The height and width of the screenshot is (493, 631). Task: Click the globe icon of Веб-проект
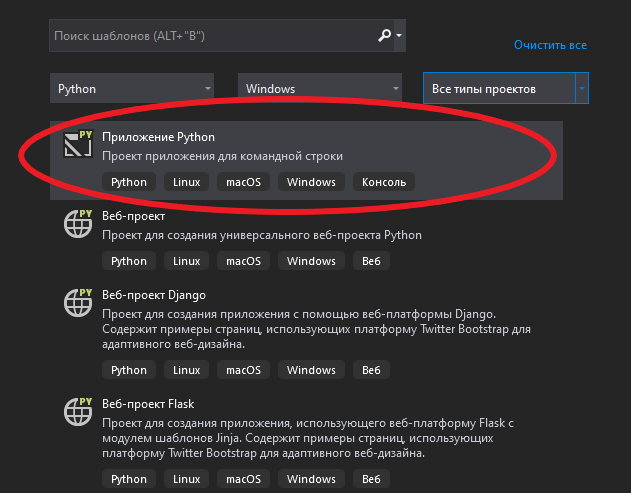[x=78, y=223]
